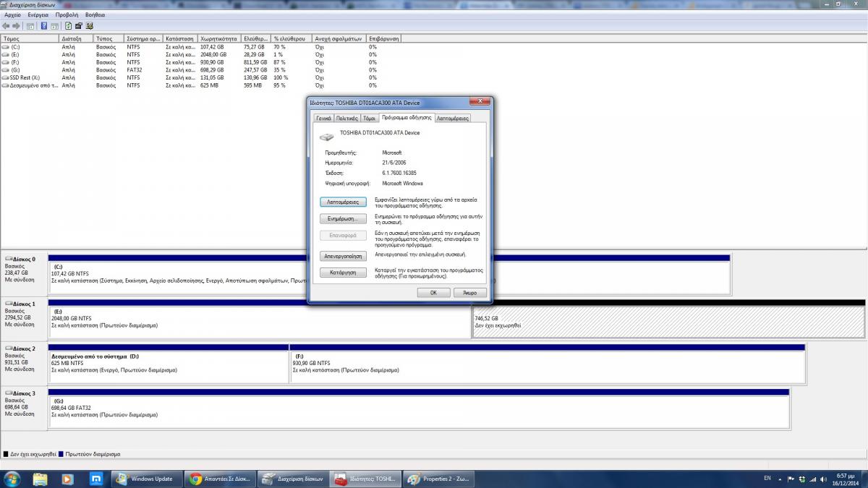Switch to the Πολιτικές tab
The width and height of the screenshot is (868, 488).
point(347,118)
